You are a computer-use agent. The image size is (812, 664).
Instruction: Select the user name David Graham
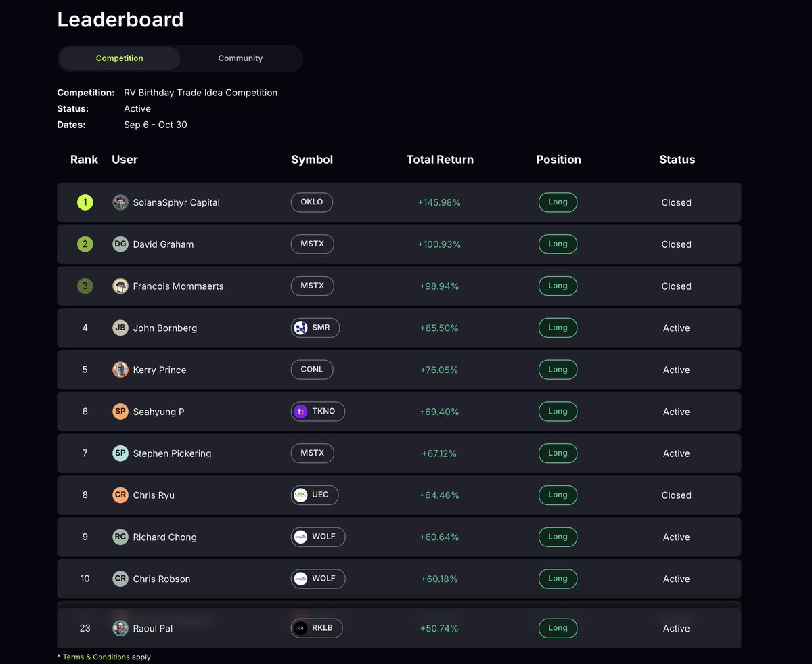coord(163,244)
